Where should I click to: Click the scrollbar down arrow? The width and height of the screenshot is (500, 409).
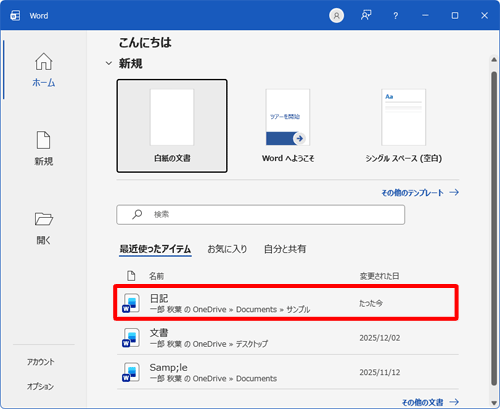point(494,403)
